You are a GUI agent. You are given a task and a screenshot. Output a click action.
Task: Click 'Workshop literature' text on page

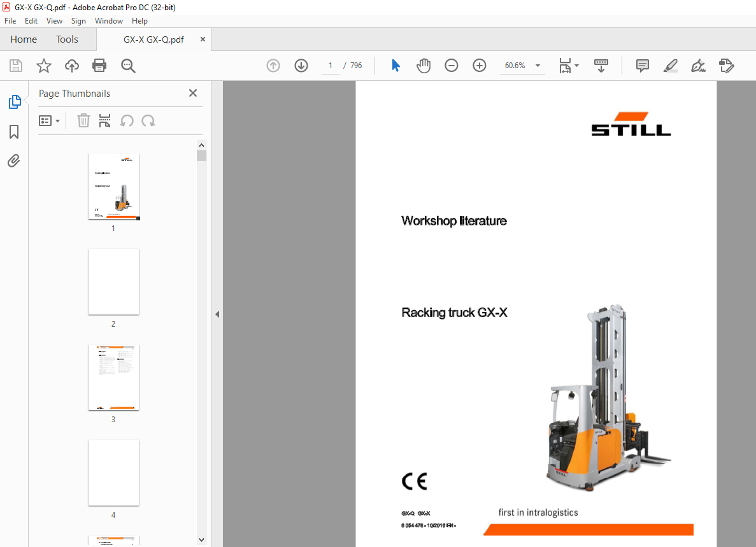[454, 221]
